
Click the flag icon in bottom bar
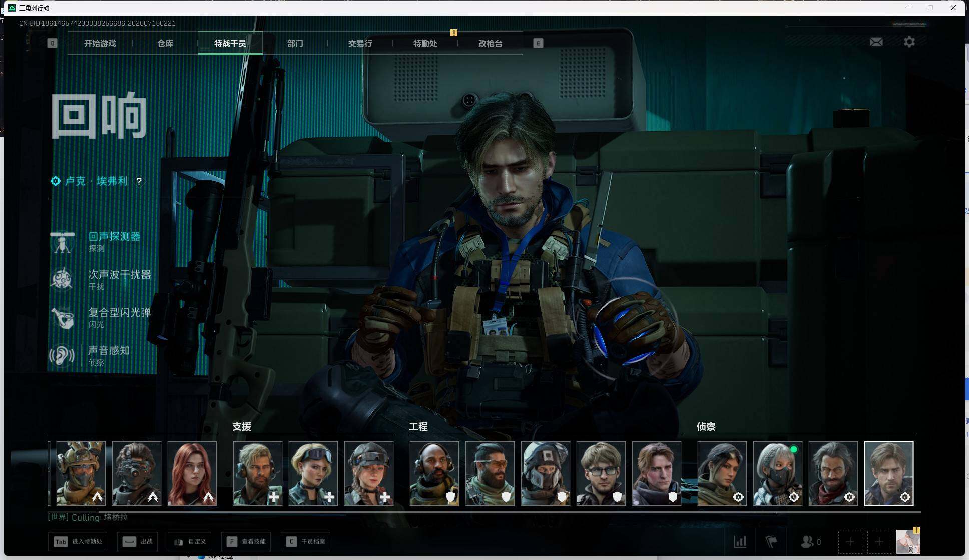(771, 541)
